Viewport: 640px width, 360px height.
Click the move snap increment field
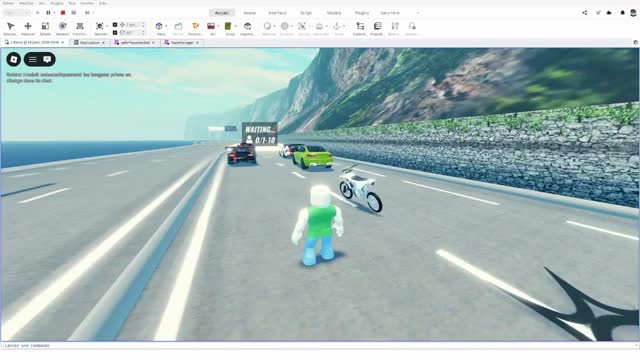tap(134, 25)
